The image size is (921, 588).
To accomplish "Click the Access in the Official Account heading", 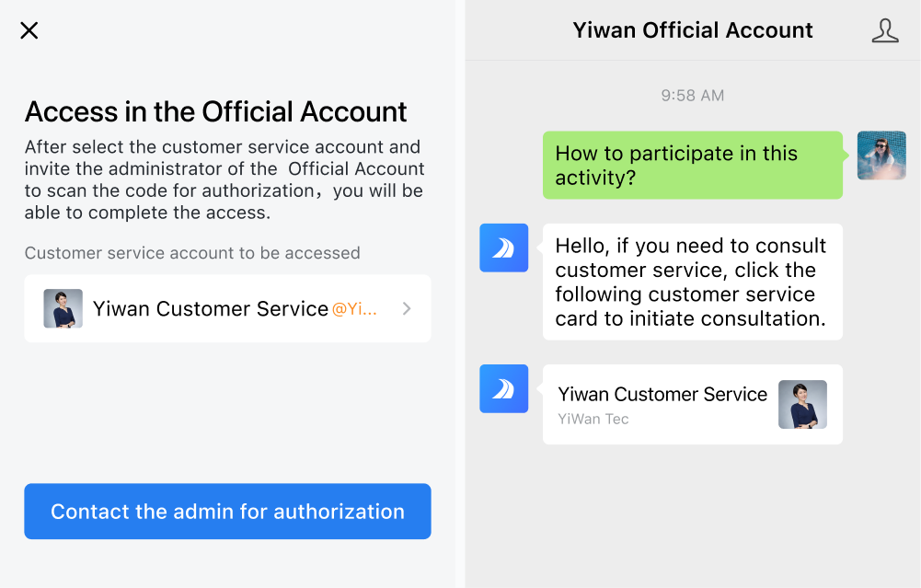I will (215, 111).
